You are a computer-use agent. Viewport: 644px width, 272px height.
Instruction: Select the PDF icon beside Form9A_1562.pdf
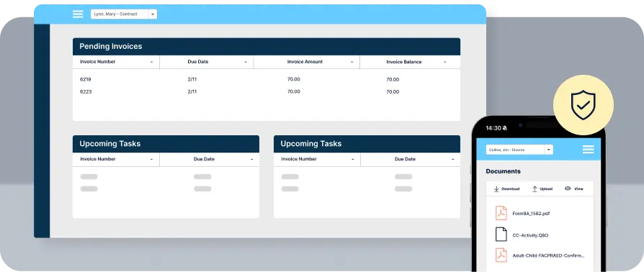pos(501,213)
